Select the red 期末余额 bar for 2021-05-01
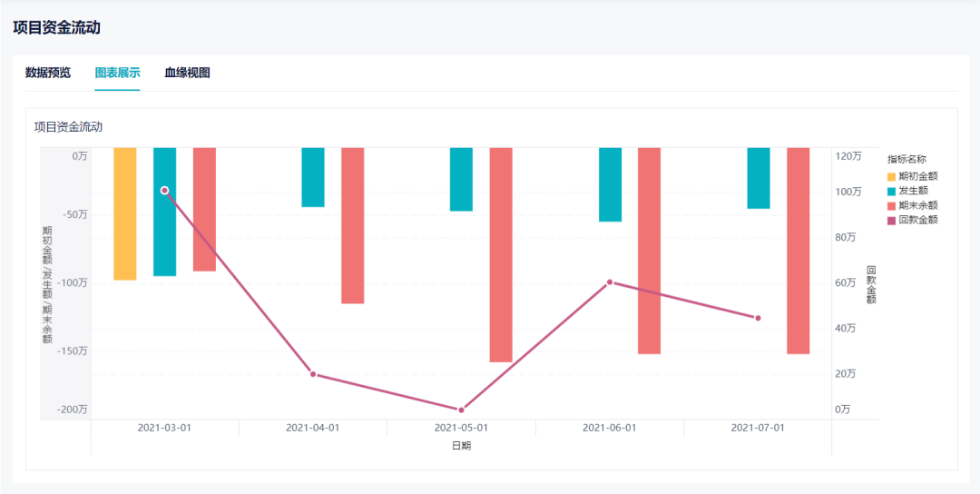Image resolution: width=980 pixels, height=494 pixels. 501,254
